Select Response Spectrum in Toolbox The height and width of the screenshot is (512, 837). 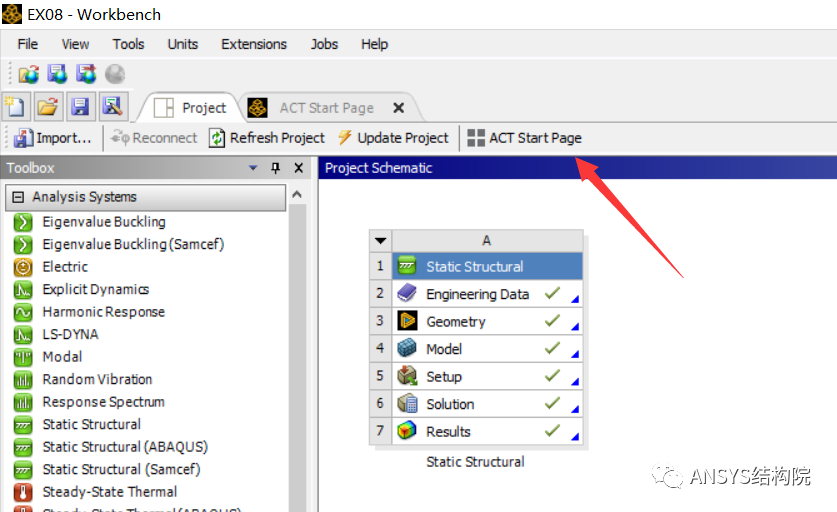point(104,401)
